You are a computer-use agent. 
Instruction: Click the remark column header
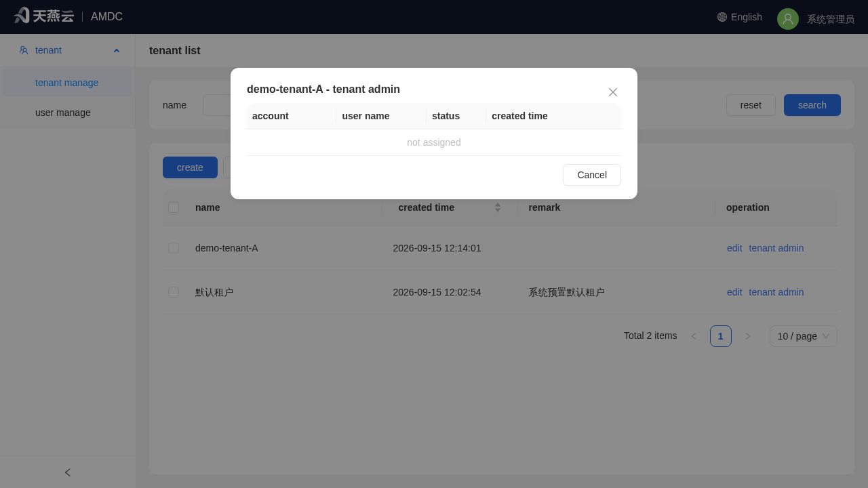point(545,207)
